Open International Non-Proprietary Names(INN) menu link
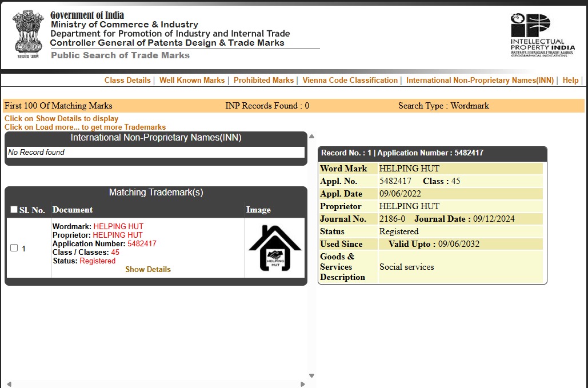The height and width of the screenshot is (388, 588). (480, 80)
